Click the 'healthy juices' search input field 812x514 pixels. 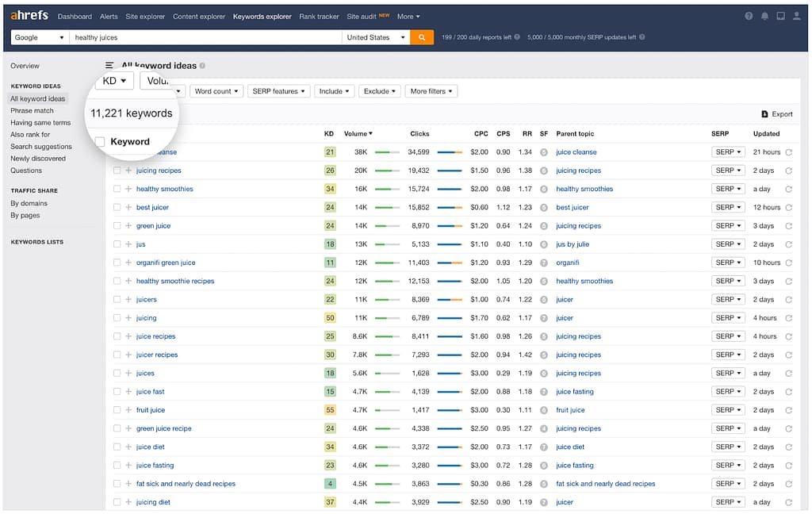pyautogui.click(x=205, y=37)
